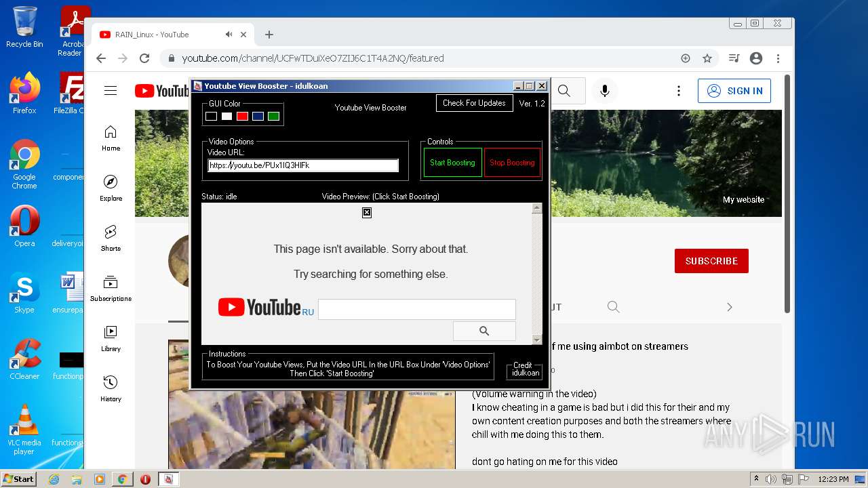Open Chrome taskbar icon
This screenshot has height=488, width=868.
pos(122,479)
